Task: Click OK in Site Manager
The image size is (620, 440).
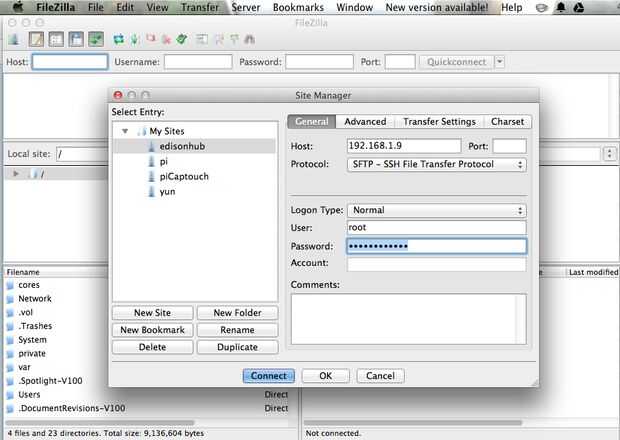Action: tap(325, 376)
